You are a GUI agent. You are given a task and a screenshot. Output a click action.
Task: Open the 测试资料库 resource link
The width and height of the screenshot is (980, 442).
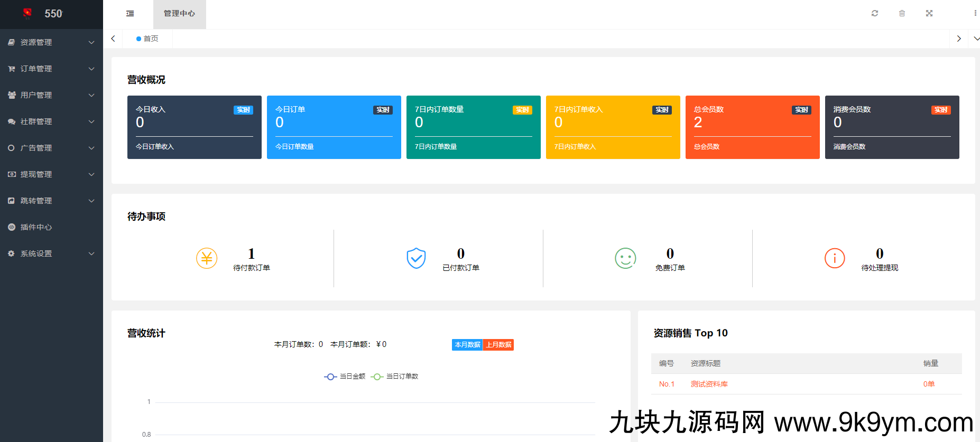click(x=709, y=384)
